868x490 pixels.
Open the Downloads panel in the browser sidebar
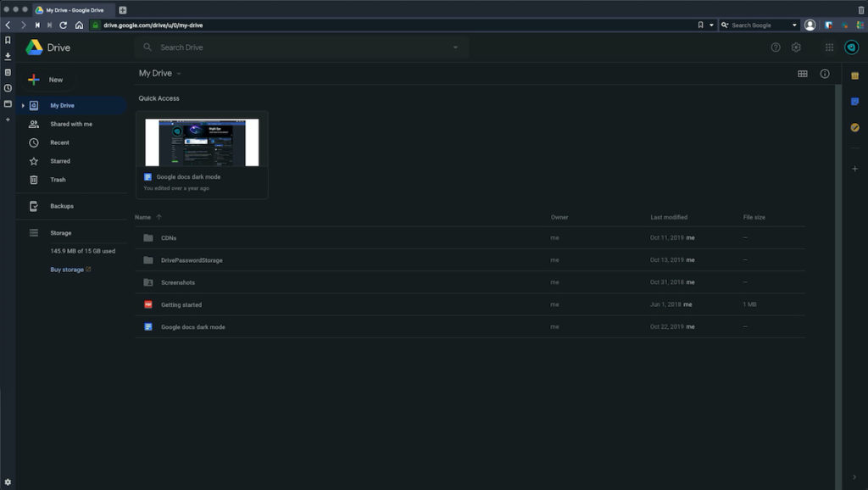coord(8,56)
